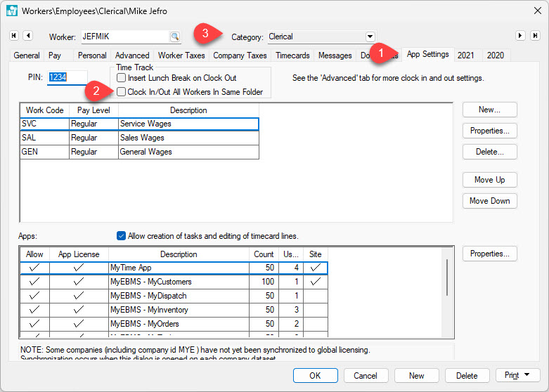549x392 pixels.
Task: Click the Allow checkmark for MyTime App
Action: pyautogui.click(x=34, y=268)
